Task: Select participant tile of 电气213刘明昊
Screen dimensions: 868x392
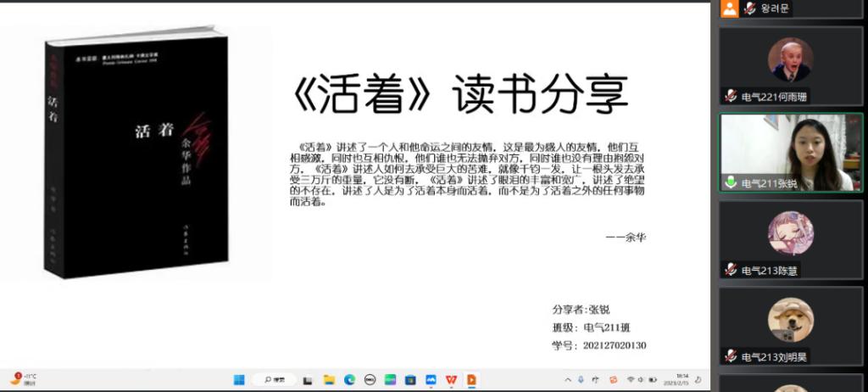Action: tap(791, 326)
